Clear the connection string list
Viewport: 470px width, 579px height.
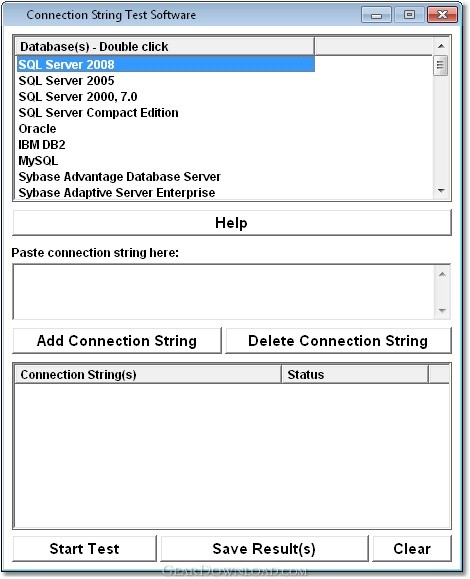tap(412, 549)
